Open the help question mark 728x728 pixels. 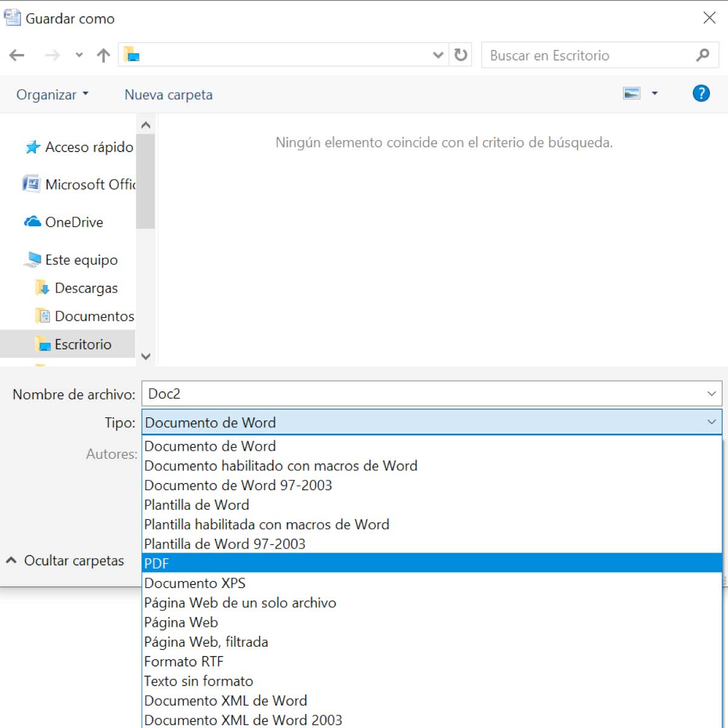pyautogui.click(x=701, y=93)
